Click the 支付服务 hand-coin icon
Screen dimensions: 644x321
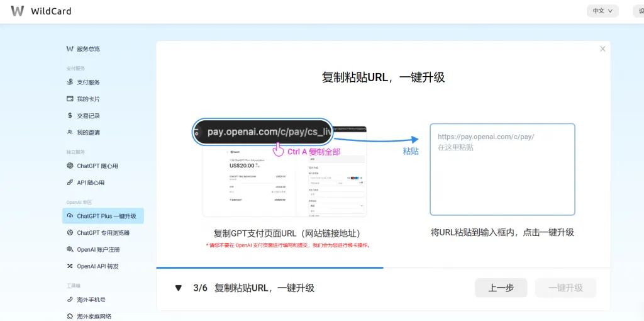(70, 82)
